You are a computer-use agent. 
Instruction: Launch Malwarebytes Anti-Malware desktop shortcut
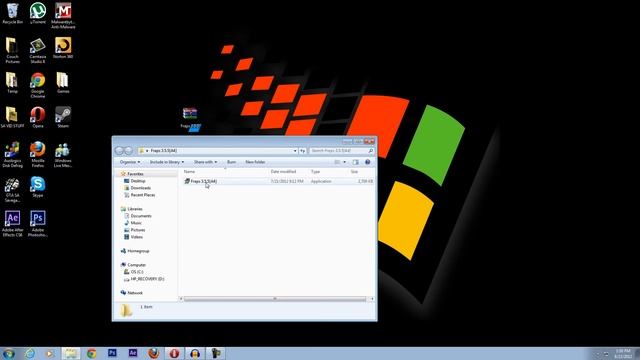coord(63,16)
